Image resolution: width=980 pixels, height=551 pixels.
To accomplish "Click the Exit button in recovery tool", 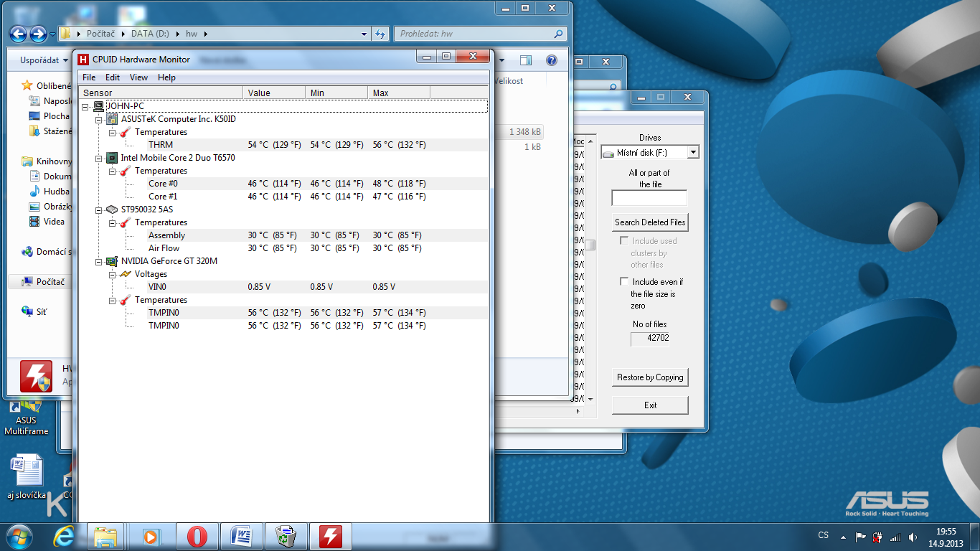I will (x=650, y=405).
